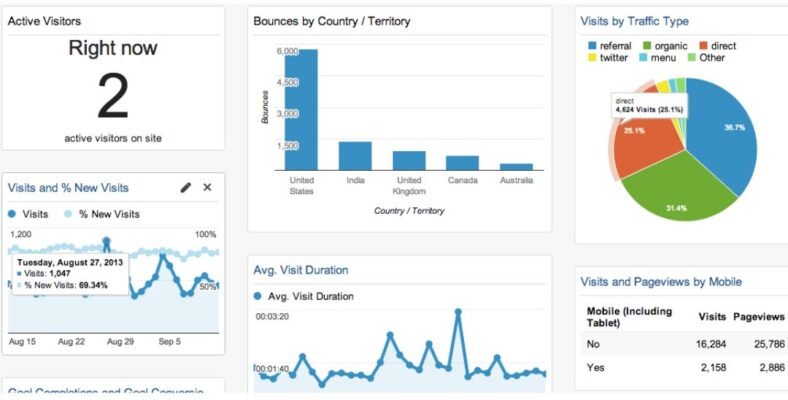Click the large active visitors count 2
Viewport: 788px width, 400px height.
point(113,96)
